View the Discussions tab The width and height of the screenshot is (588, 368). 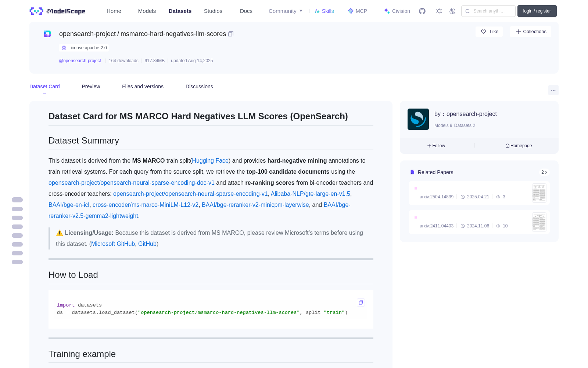point(199,86)
